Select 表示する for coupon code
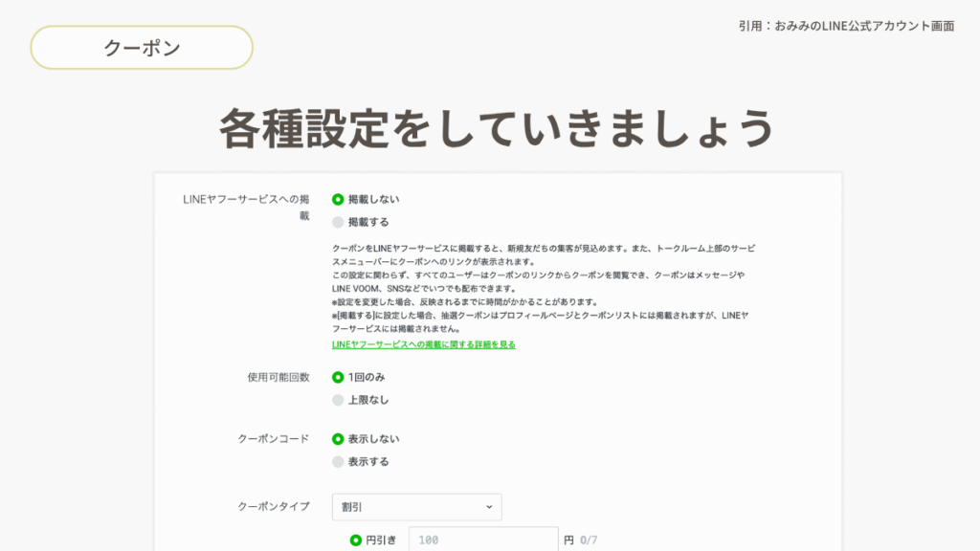 338,462
